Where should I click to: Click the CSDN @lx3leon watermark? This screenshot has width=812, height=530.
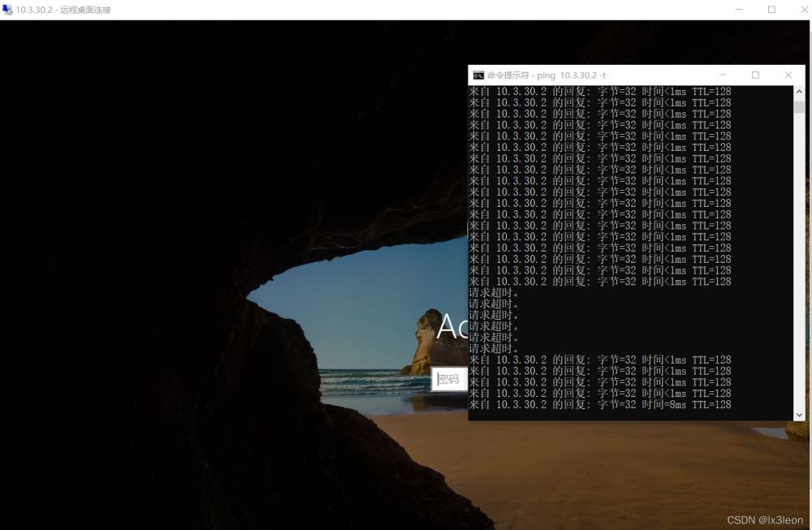point(764,519)
